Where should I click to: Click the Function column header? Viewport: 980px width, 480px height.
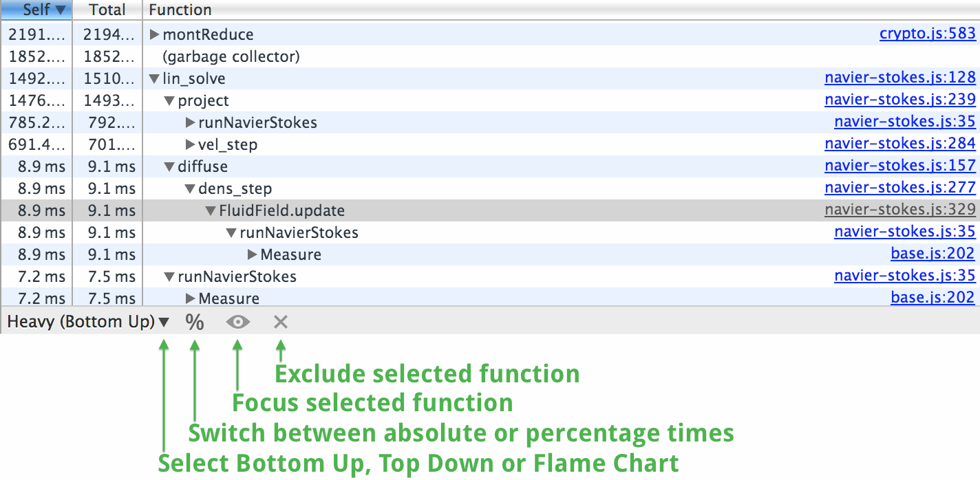coord(180,10)
